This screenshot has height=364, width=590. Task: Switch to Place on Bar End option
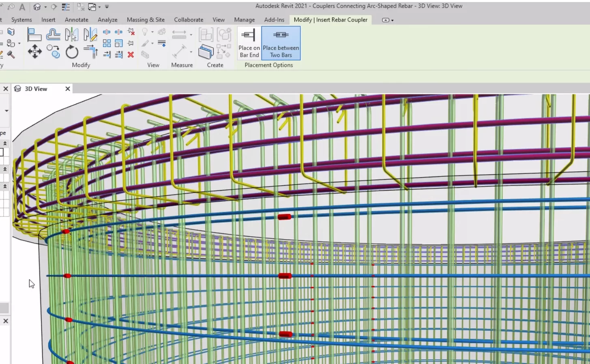[x=249, y=43]
